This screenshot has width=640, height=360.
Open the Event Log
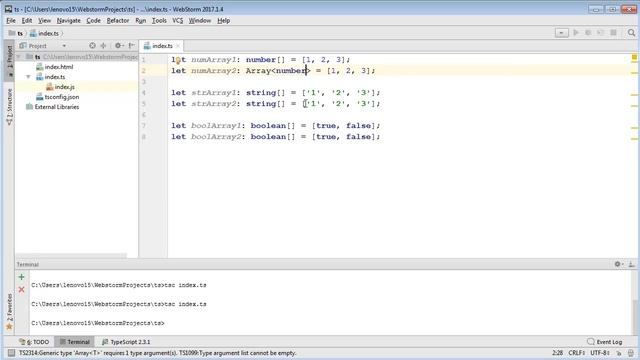pos(605,342)
